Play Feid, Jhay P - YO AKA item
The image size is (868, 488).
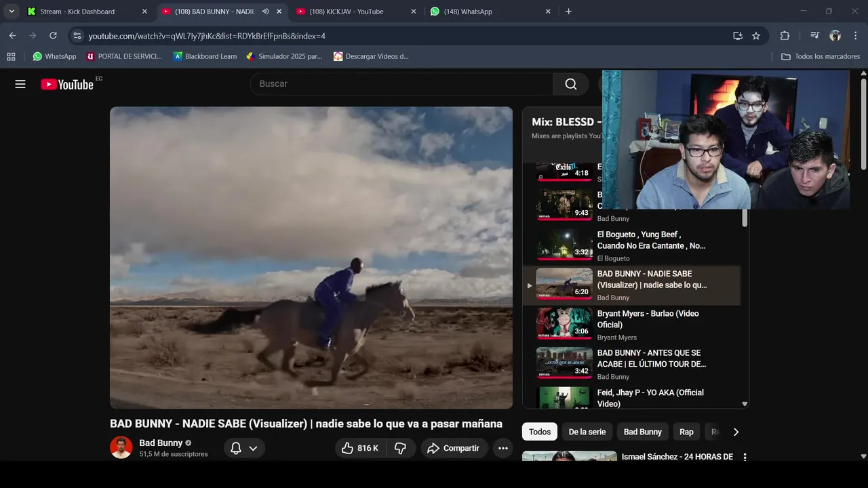tap(632, 397)
